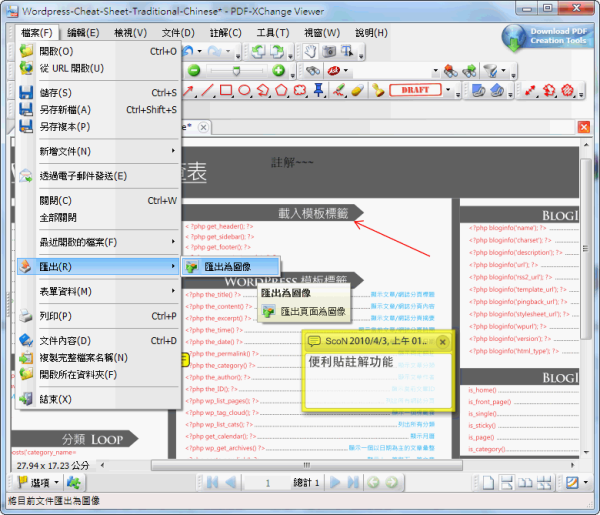Select the Hand tool
Image resolution: width=600 pixels, height=515 pixels.
[x=310, y=51]
